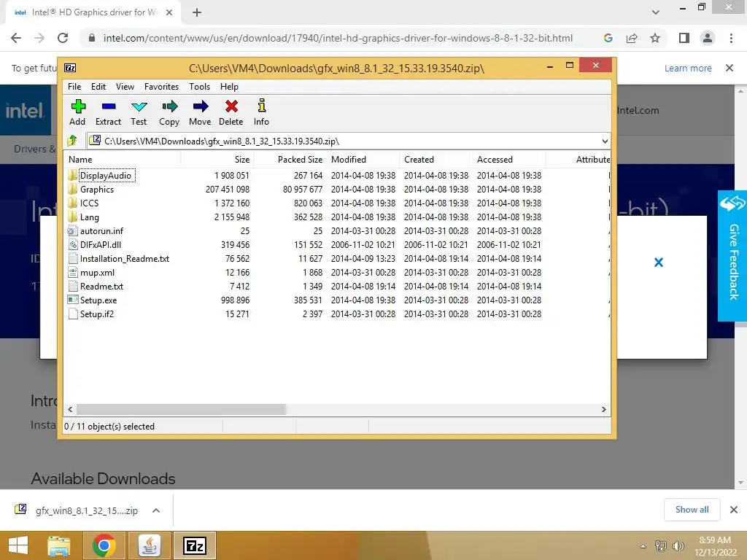Close the blue X on Intel dialog

click(x=659, y=262)
